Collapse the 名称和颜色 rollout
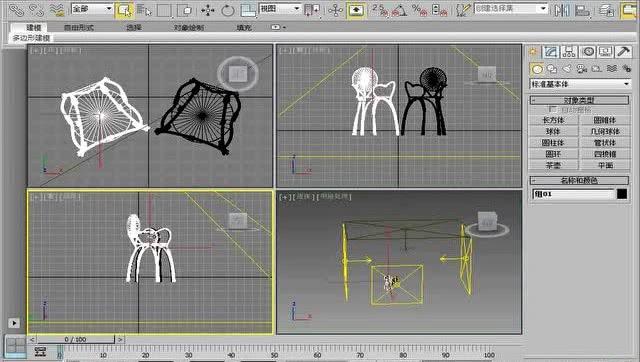This screenshot has width=640, height=362. tap(579, 180)
